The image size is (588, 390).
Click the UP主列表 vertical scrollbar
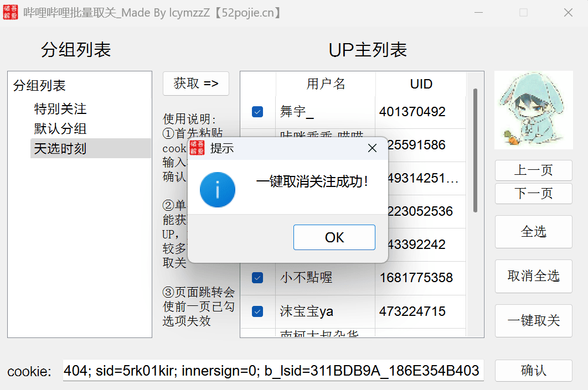[x=475, y=150]
